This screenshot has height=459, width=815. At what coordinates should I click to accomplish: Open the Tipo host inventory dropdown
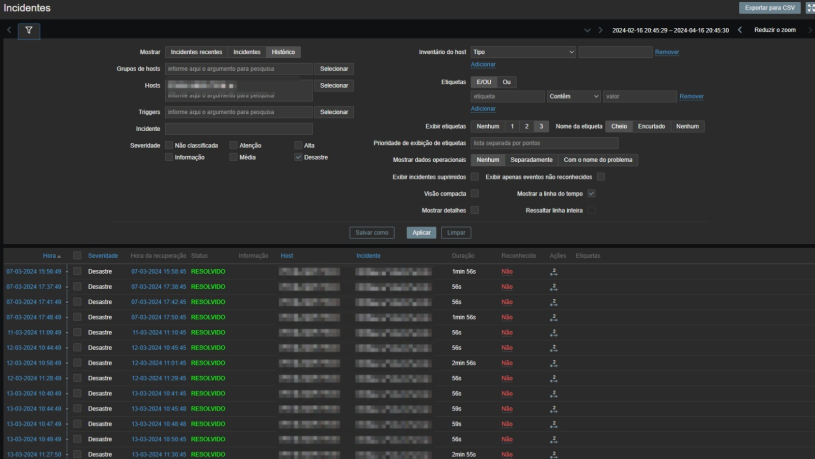(522, 51)
